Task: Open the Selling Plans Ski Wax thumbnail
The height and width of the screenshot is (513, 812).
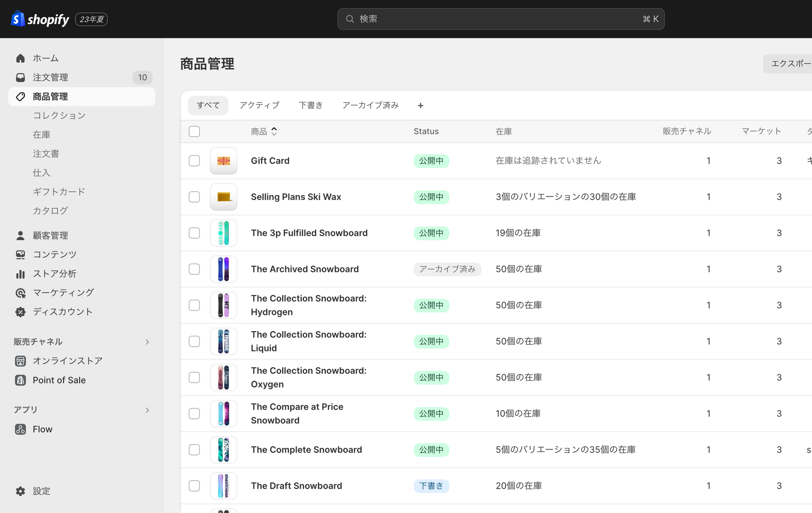Action: point(224,197)
